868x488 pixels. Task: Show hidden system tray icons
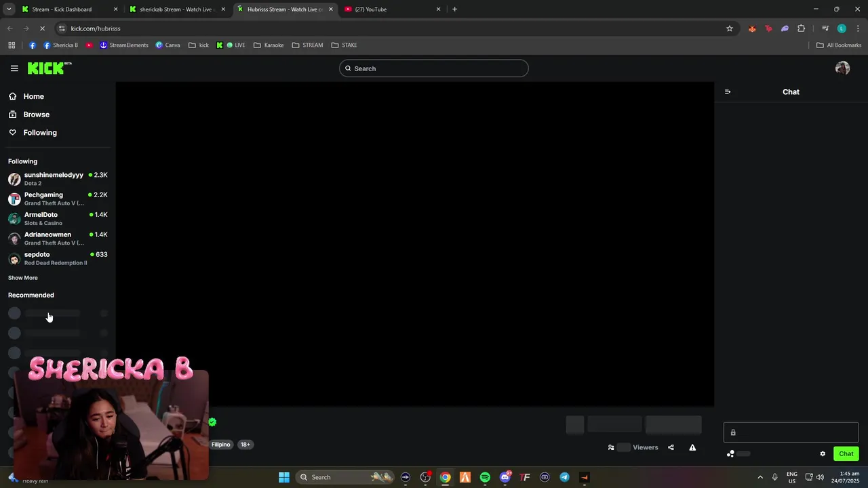click(x=760, y=477)
